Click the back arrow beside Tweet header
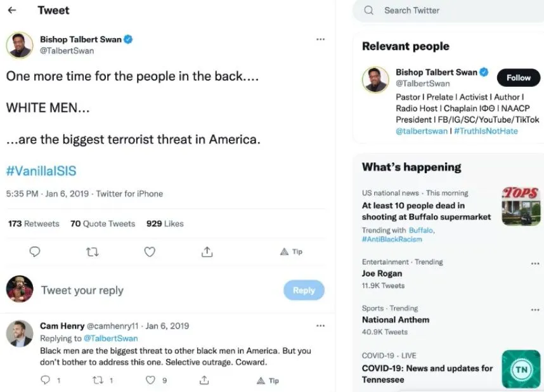 [11, 10]
